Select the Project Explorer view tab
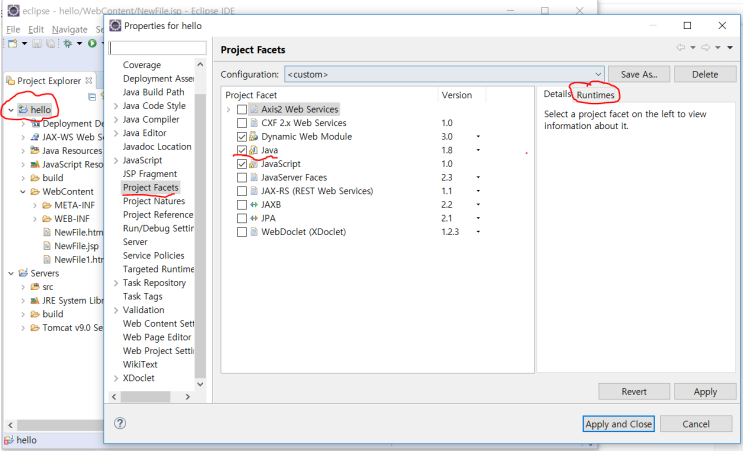This screenshot has width=743, height=451. (49, 81)
